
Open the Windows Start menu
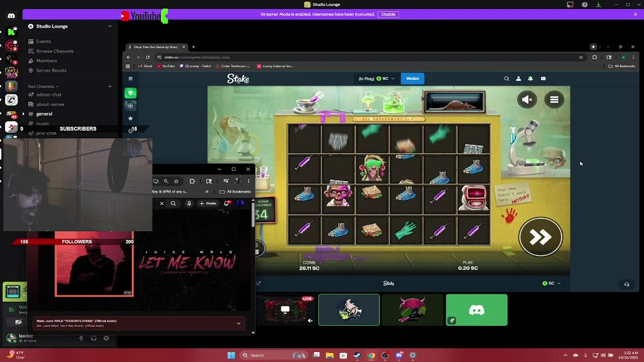[231, 355]
